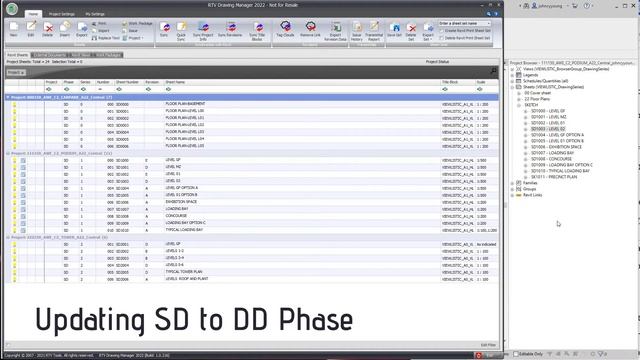Collapse SKETCH node in Project Browser
Screen dimensions: 640x360
(x=519, y=105)
